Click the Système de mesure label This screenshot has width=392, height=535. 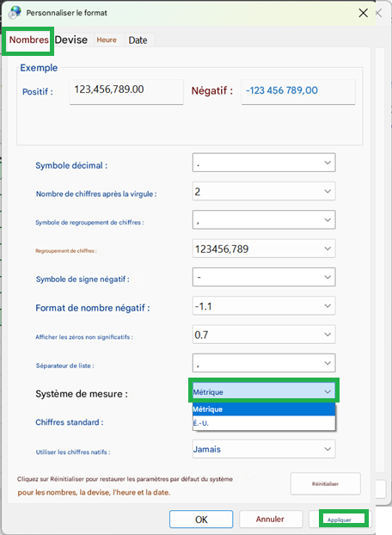(82, 394)
